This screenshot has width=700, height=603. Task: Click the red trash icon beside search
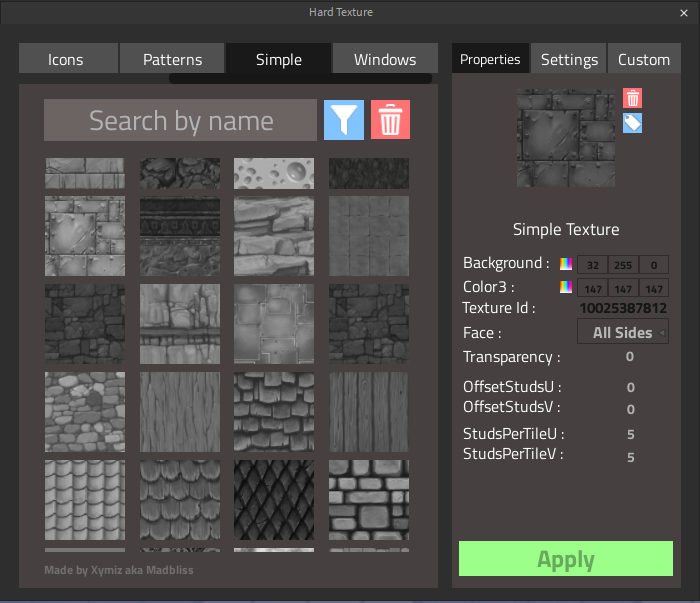(390, 120)
